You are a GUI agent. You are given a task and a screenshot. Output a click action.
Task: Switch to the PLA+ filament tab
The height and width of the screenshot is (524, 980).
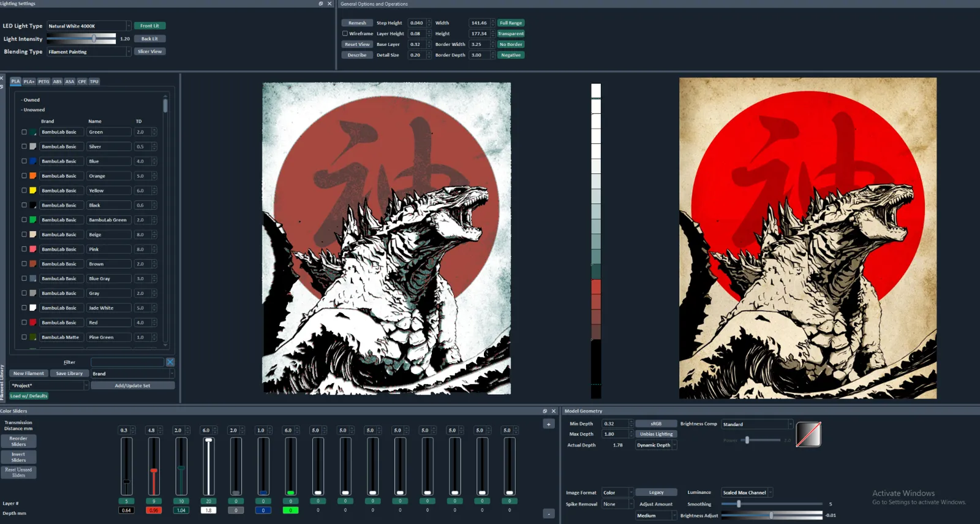29,82
